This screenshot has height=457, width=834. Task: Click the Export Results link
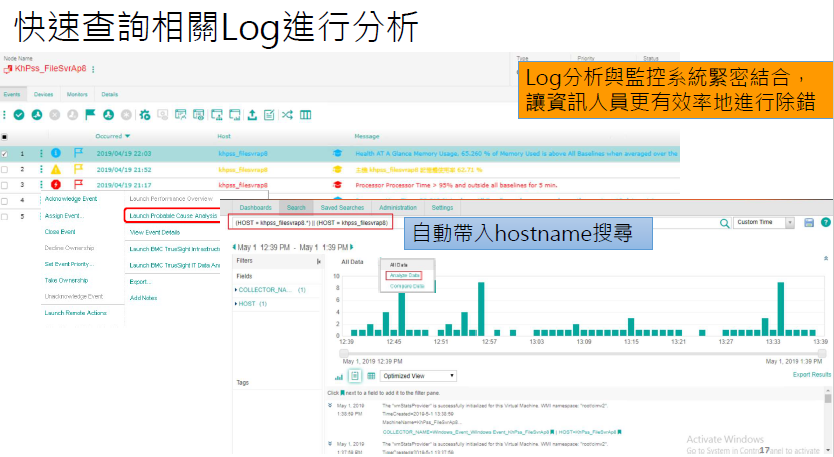tap(812, 375)
